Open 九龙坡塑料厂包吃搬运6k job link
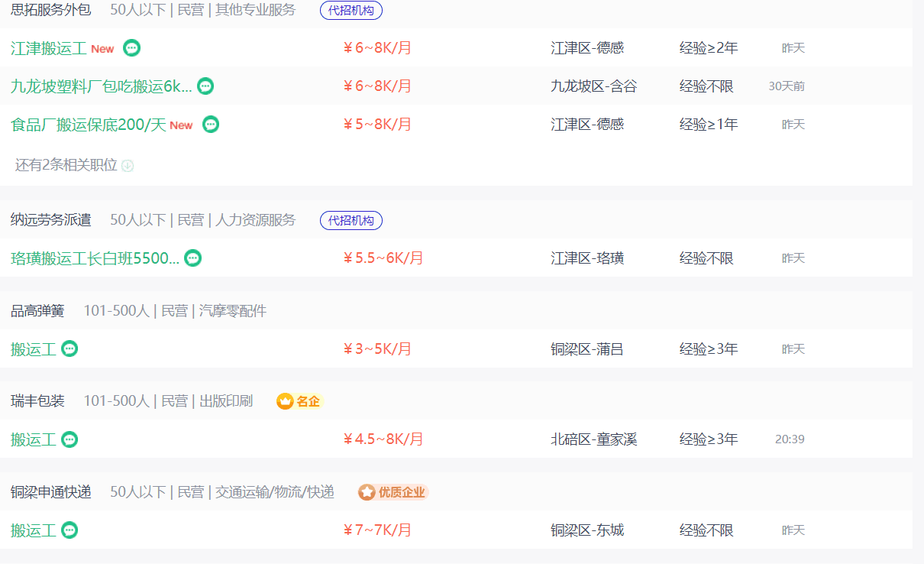 click(101, 86)
